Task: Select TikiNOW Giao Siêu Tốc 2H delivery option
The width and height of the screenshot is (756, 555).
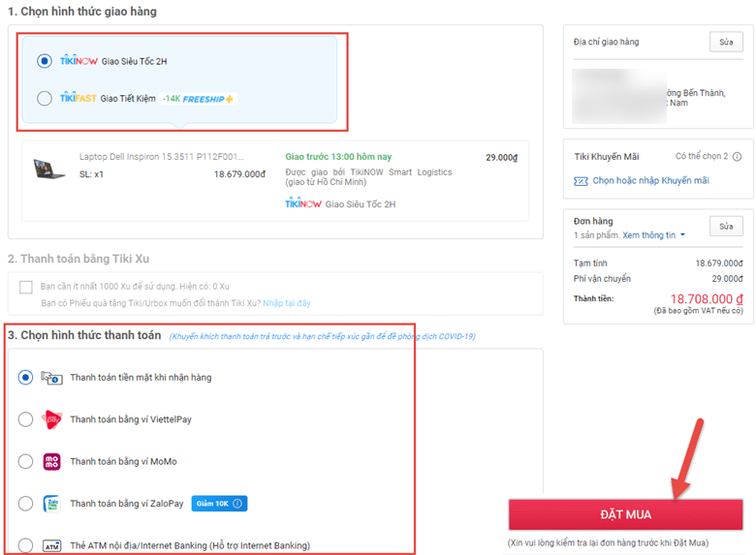Action: click(45, 61)
